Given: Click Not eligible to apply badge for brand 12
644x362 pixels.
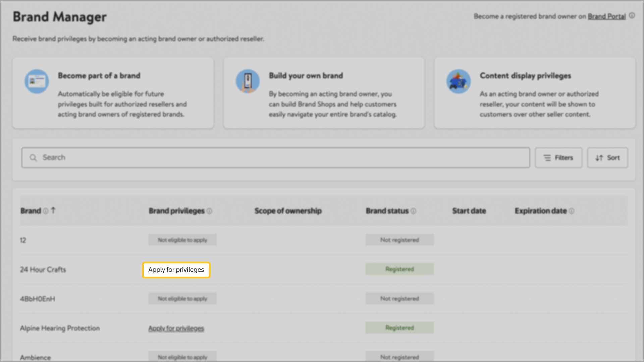Looking at the screenshot, I should tap(182, 240).
